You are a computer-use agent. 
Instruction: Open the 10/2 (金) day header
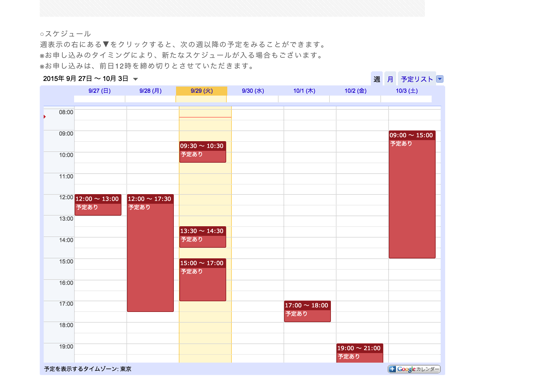click(x=355, y=91)
